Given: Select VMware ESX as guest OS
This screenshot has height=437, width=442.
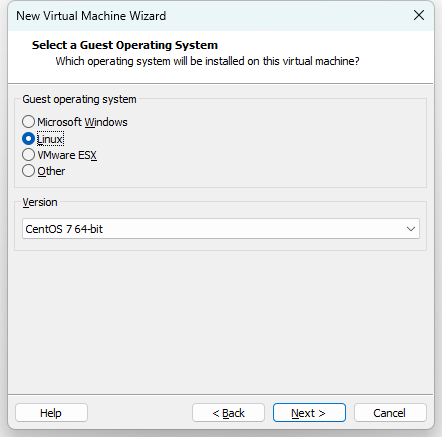Looking at the screenshot, I should click(x=28, y=155).
